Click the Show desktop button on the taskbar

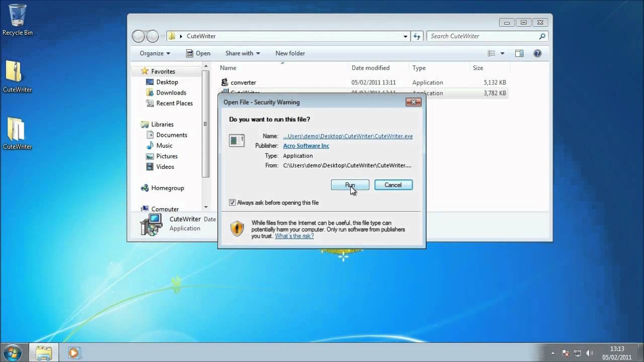pyautogui.click(x=640, y=352)
